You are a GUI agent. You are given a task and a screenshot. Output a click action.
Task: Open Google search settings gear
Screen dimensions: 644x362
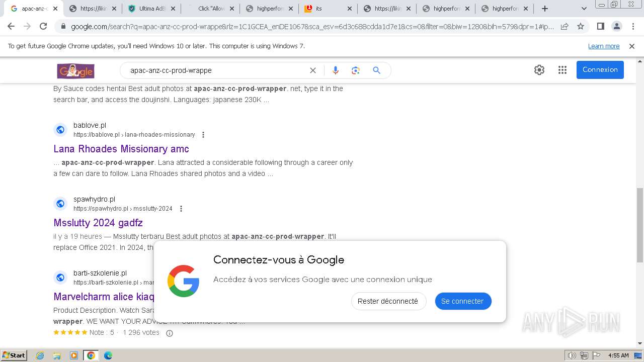[539, 70]
